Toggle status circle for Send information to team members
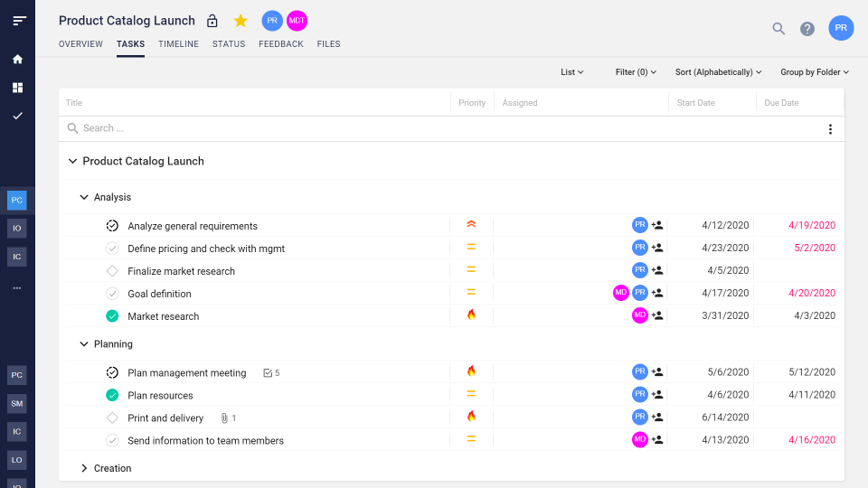868x488 pixels. click(112, 440)
